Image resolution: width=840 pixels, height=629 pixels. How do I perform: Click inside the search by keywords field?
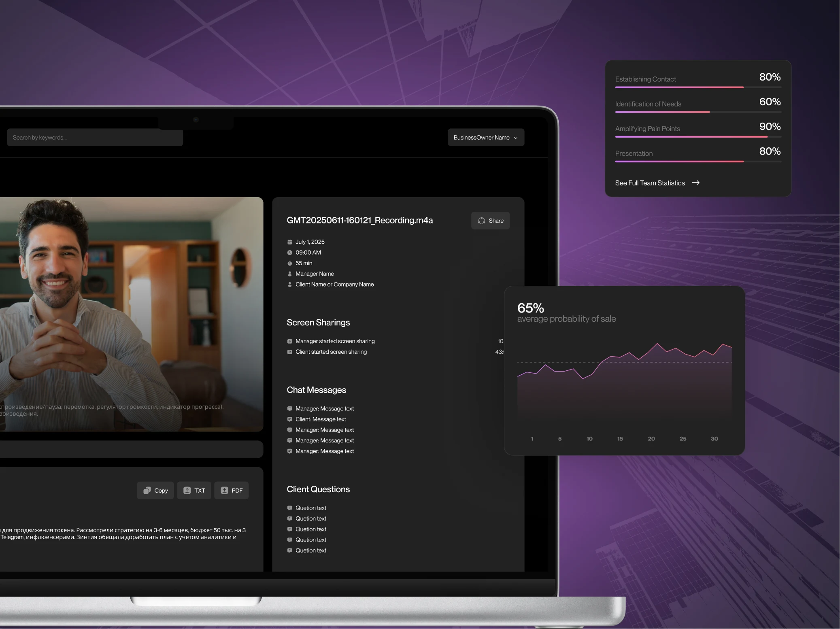[x=94, y=137]
